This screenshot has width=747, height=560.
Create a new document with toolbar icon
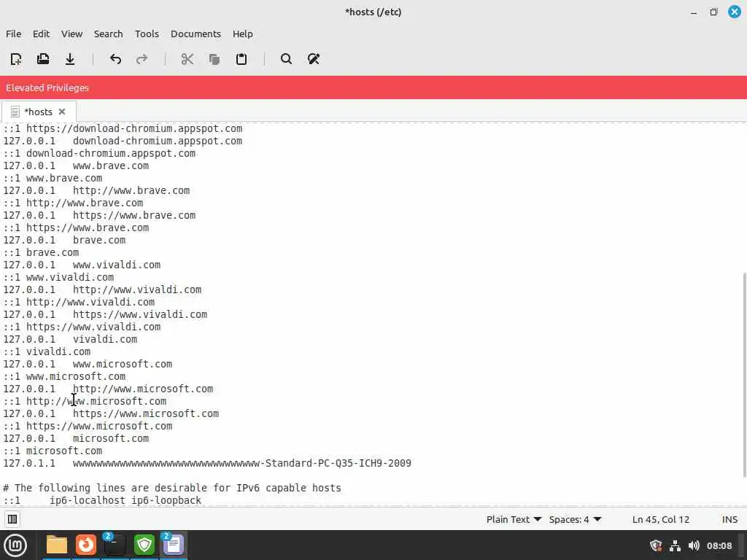click(x=16, y=59)
